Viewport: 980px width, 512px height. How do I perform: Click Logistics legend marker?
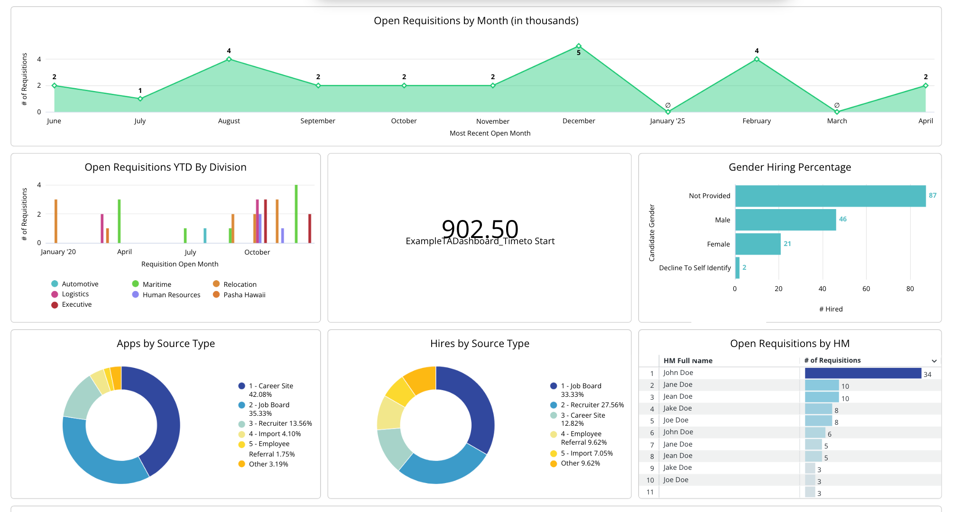click(x=55, y=294)
